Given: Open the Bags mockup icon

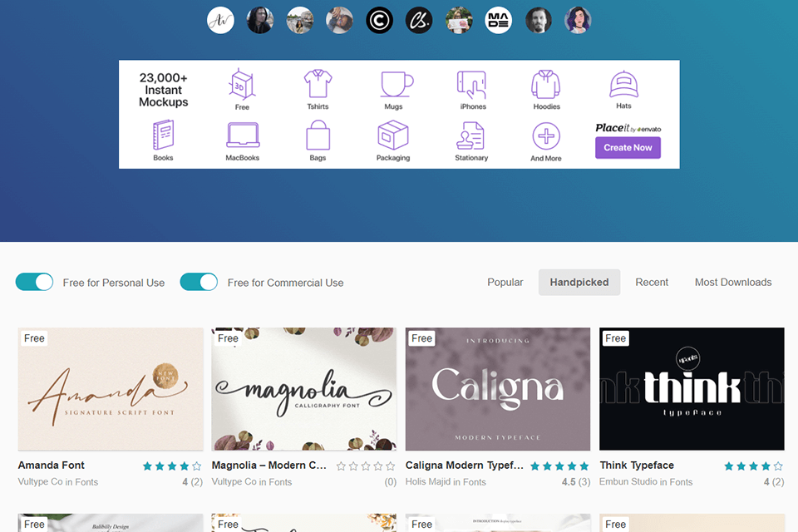Looking at the screenshot, I should pos(318,135).
